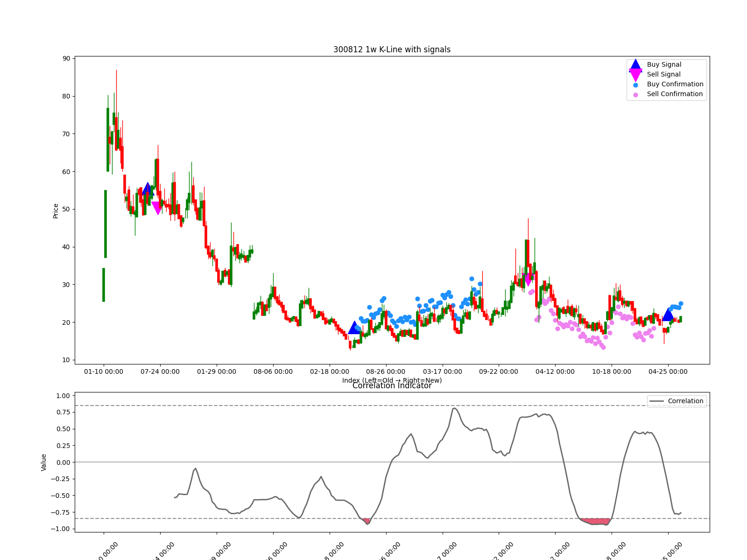Click the '04-25 00:00' x-axis tick label
Screen dimensions: 747x560
pos(668,372)
